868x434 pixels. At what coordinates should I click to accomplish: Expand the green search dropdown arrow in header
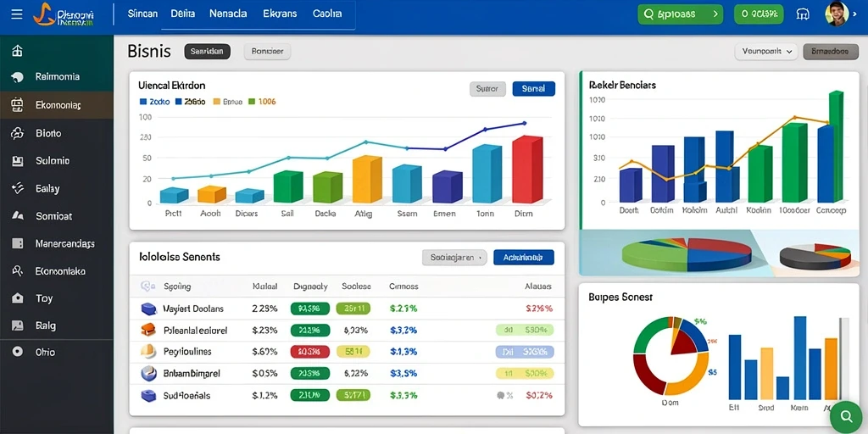pos(716,14)
